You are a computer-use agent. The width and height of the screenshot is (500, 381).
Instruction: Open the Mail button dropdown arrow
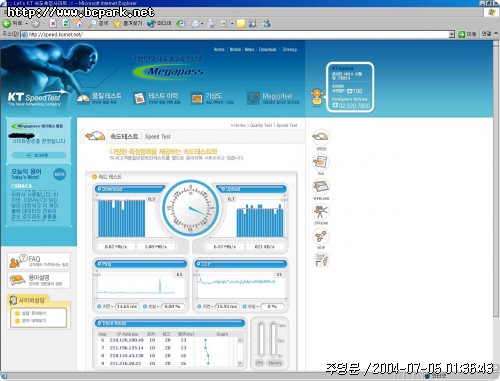[x=202, y=24]
